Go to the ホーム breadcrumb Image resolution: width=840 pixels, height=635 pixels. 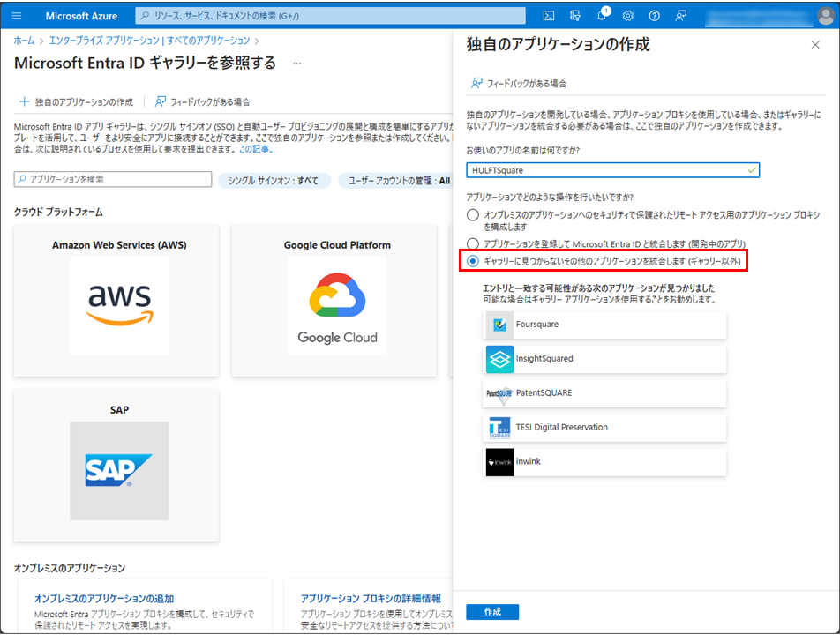tap(24, 41)
